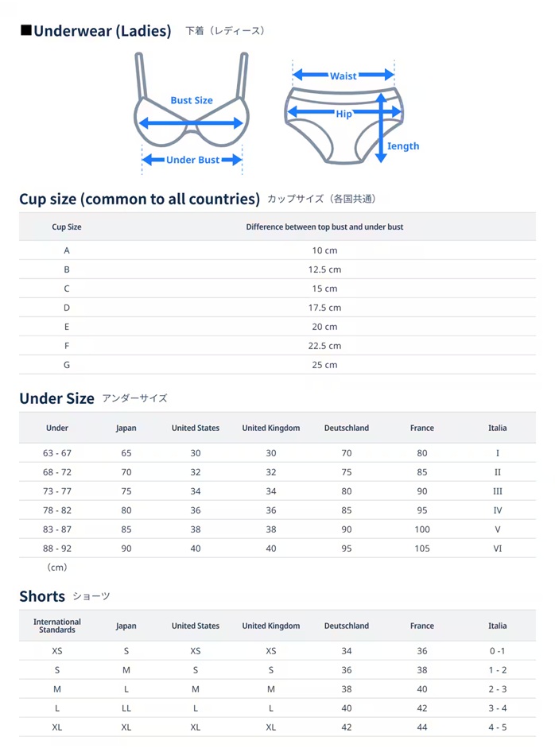The image size is (555, 756).
Task: Select the 'Underwear (Ladies)' heading
Action: pos(103,31)
